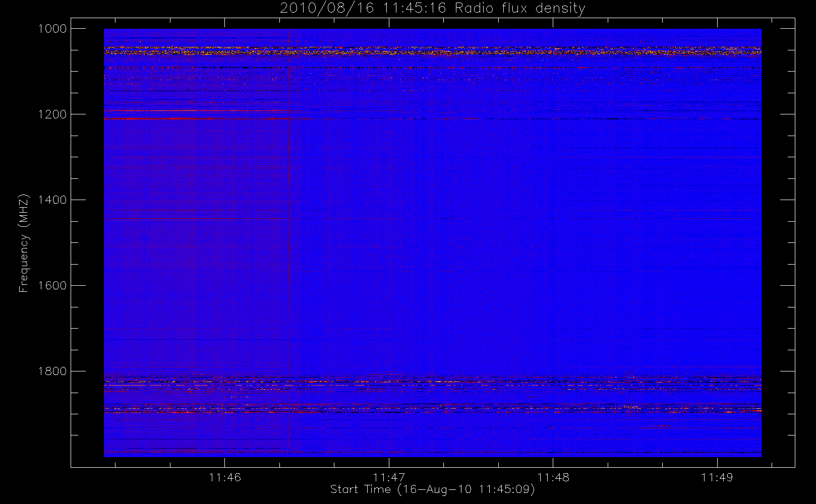Click the 1600 frequency tick label
This screenshot has width=816, height=504.
pyautogui.click(x=52, y=286)
